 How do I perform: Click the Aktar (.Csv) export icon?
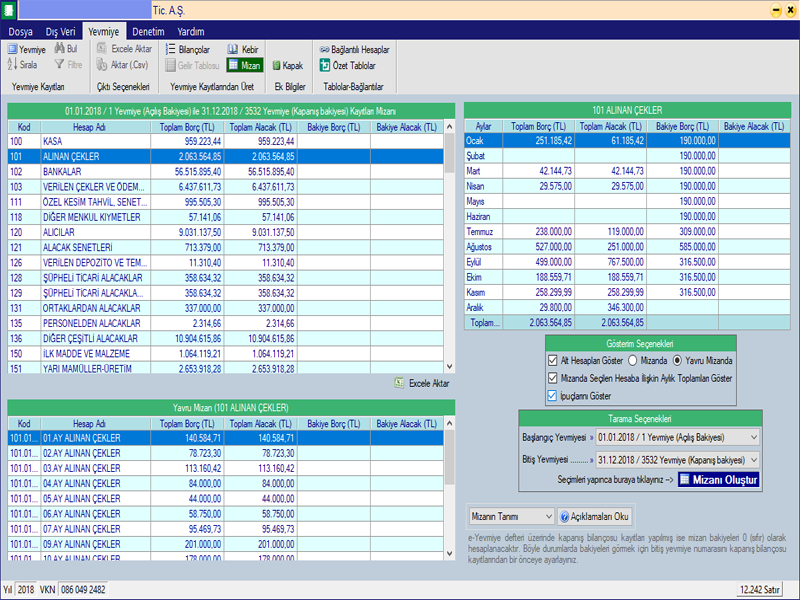(102, 65)
